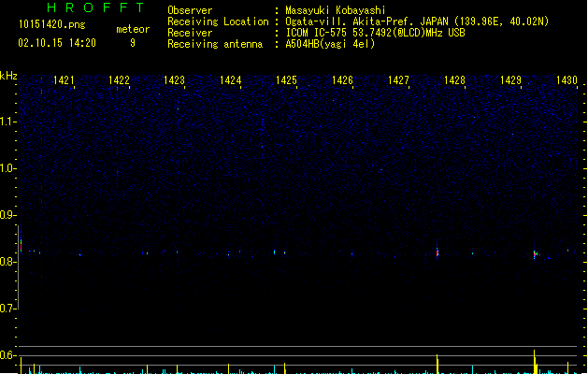The height and width of the screenshot is (374, 588).
Task: Click observer name Masayuki Kobayashi
Action: (336, 10)
